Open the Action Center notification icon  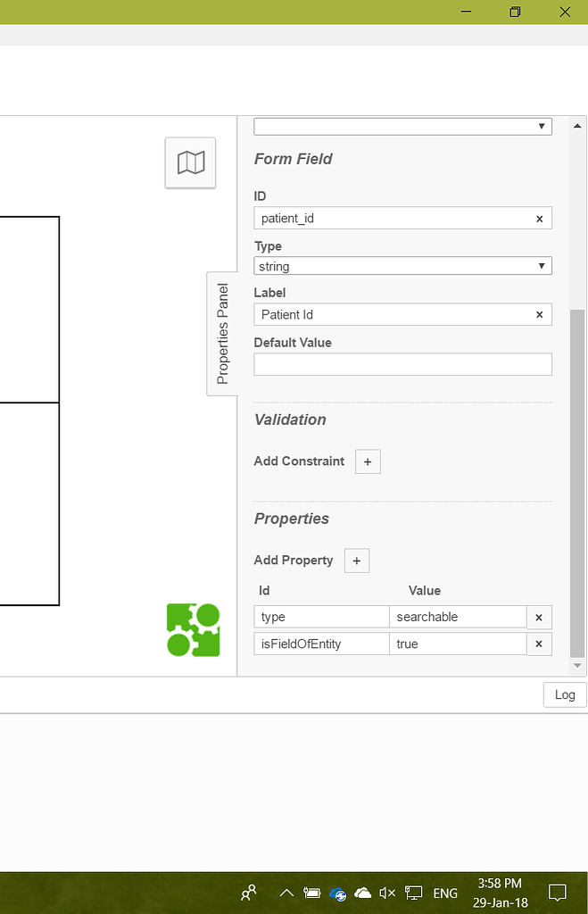click(x=558, y=893)
